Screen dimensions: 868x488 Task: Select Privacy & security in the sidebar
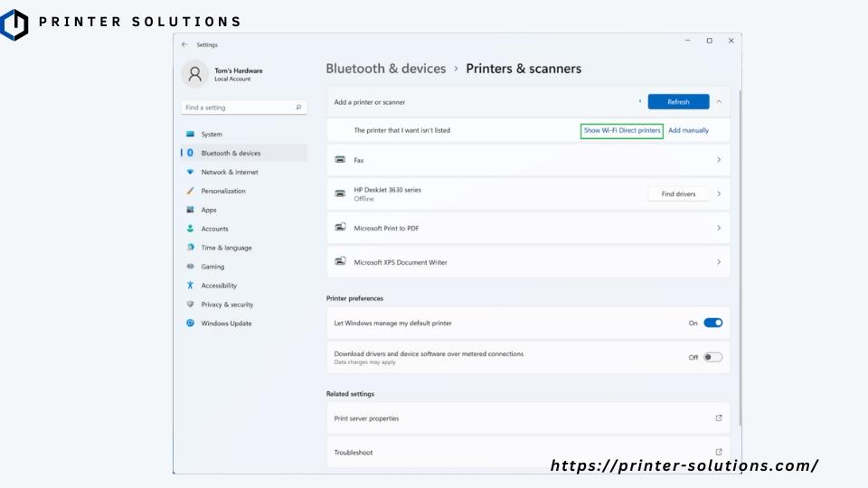pos(244,305)
